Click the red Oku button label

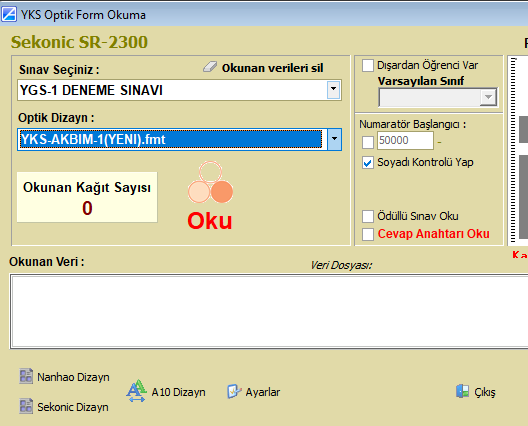tap(210, 221)
